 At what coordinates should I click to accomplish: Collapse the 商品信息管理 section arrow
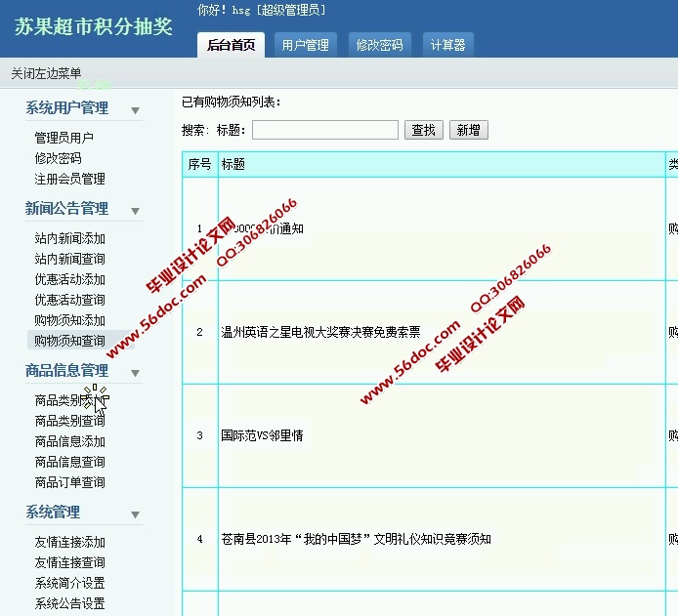[136, 373]
